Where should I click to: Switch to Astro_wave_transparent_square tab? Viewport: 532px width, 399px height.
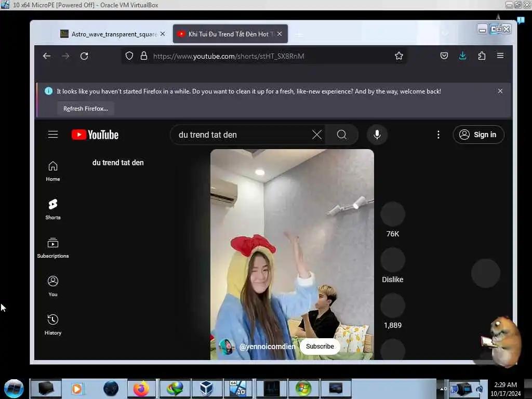click(x=109, y=34)
